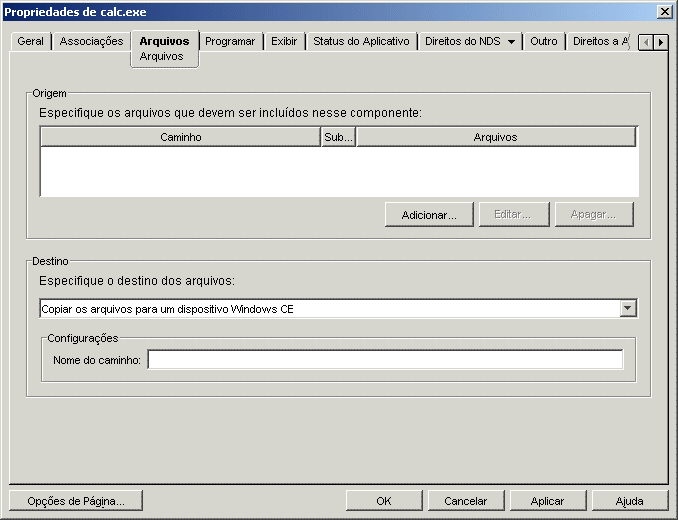Image resolution: width=678 pixels, height=520 pixels.
Task: Click the disabled Apagar... button
Action: point(594,214)
